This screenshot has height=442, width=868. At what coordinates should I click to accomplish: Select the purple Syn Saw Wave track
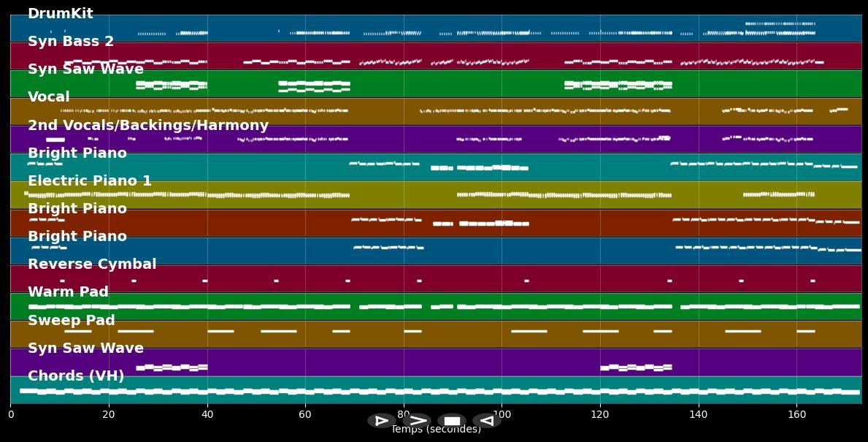pyautogui.click(x=436, y=362)
